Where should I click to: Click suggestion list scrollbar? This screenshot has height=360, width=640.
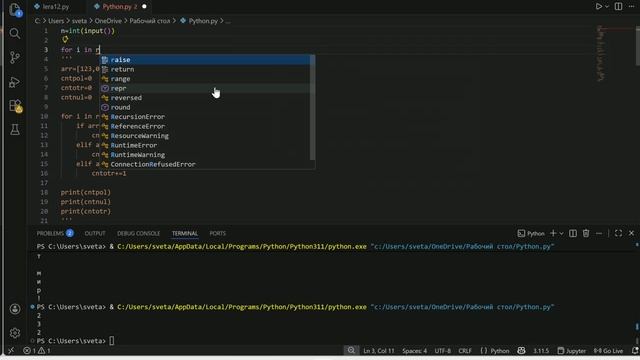313,108
